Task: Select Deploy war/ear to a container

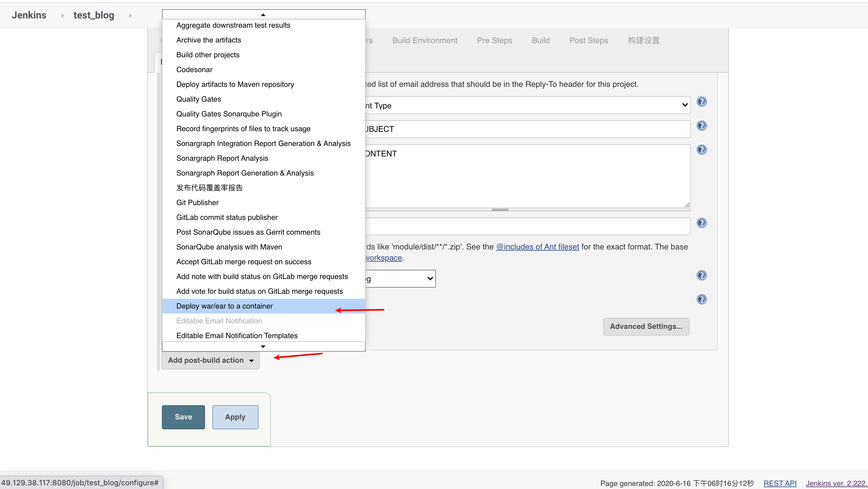Action: [x=224, y=306]
